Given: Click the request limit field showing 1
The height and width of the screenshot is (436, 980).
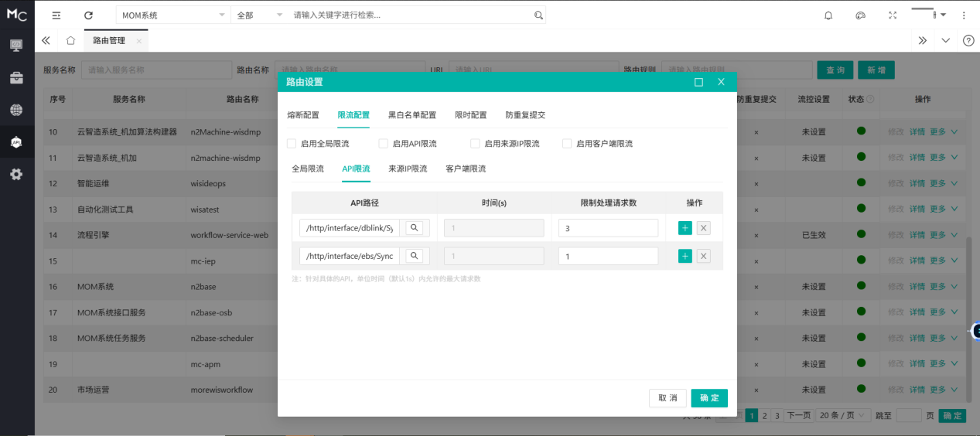Looking at the screenshot, I should 608,256.
